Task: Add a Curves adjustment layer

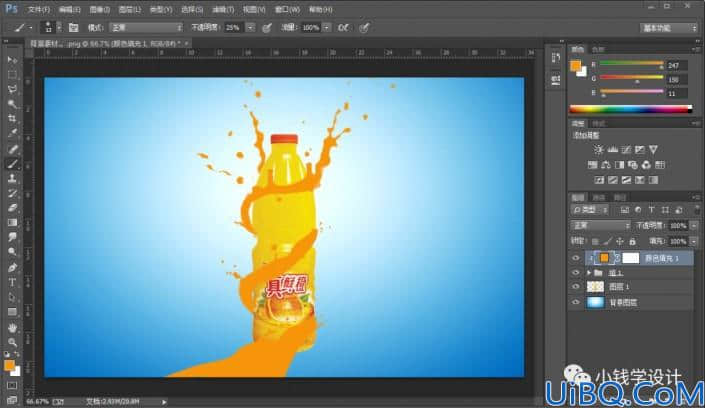Action: point(626,149)
